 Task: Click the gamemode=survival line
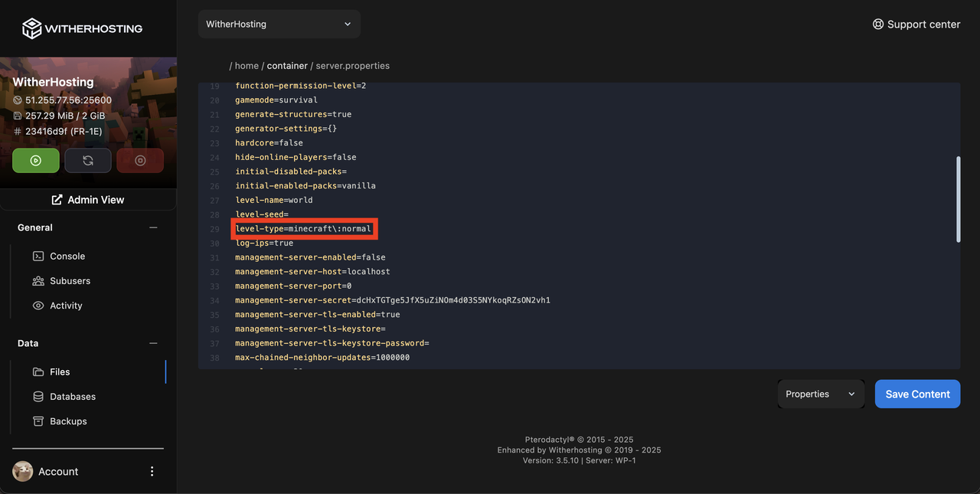[x=276, y=100]
